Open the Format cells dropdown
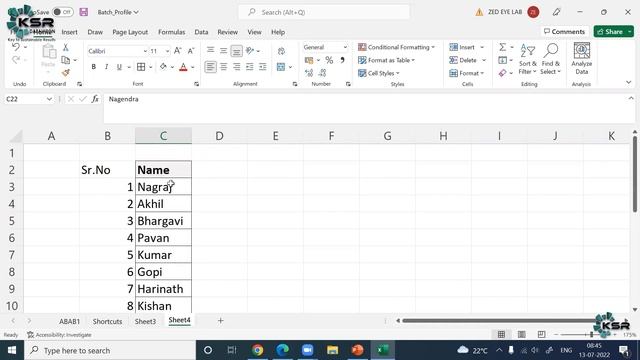 click(x=467, y=73)
